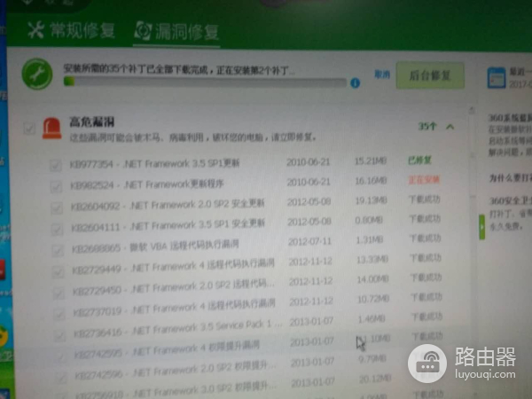The image size is (532, 399).
Task: Click the blue info icon beside progress bar
Action: pyautogui.click(x=355, y=83)
